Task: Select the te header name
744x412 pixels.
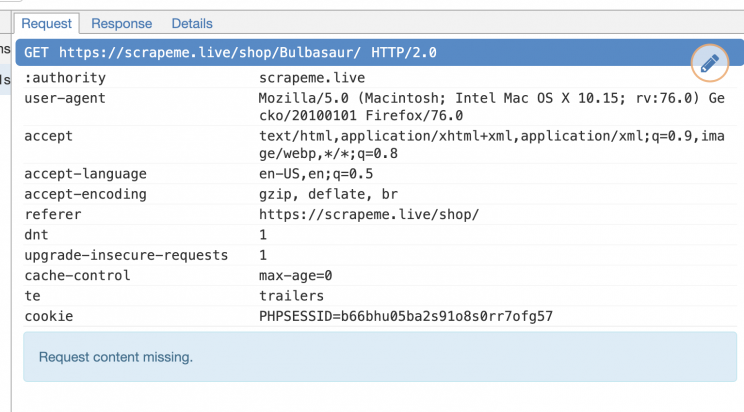Action: coord(32,296)
